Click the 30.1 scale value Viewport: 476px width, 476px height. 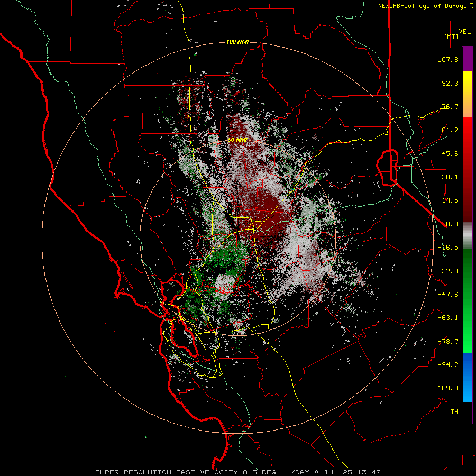click(450, 177)
